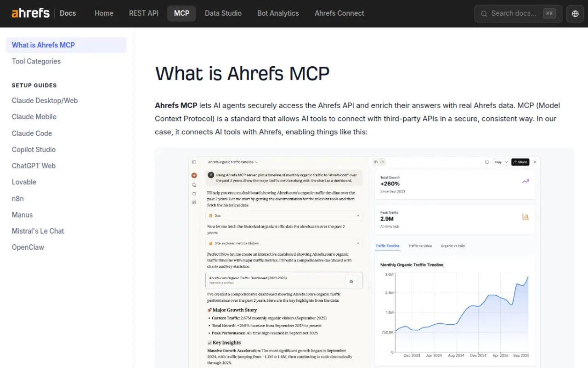Click the code view icon in the artifact panel
588x368 pixels.
(382, 162)
